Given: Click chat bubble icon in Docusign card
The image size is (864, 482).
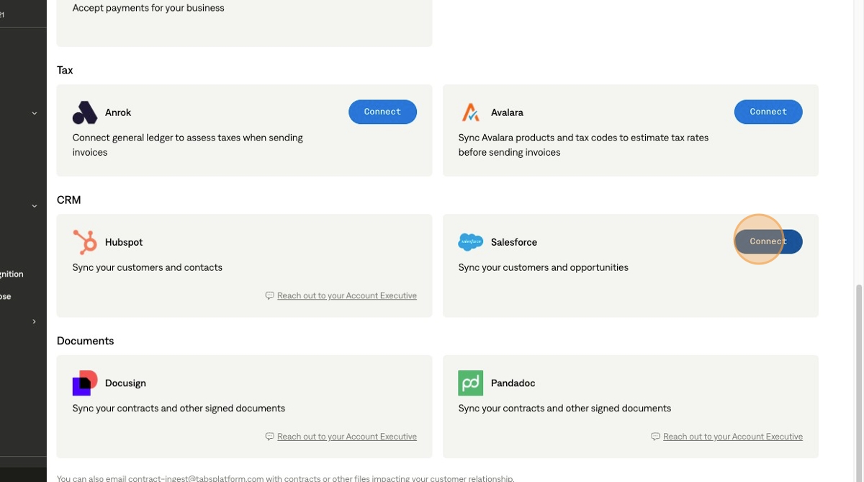Looking at the screenshot, I should tap(270, 437).
